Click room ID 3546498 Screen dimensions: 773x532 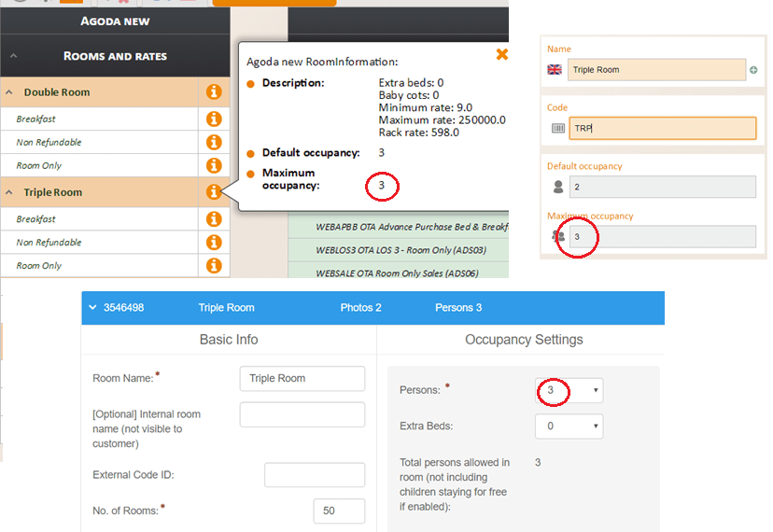(x=124, y=308)
